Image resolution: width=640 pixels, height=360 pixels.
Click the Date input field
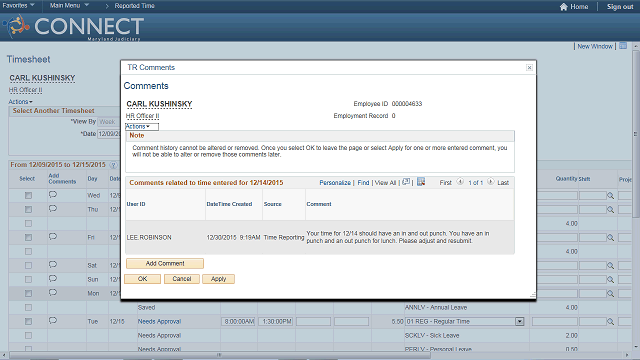(x=109, y=134)
